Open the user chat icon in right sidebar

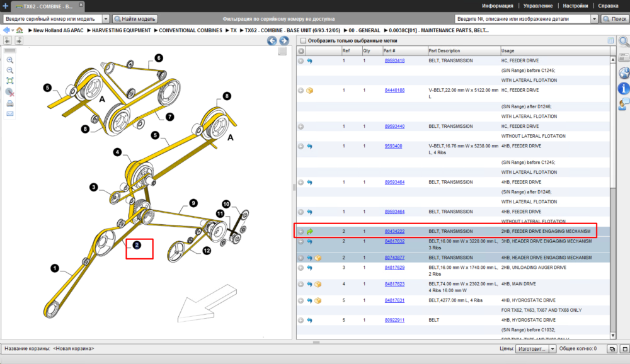click(x=624, y=104)
